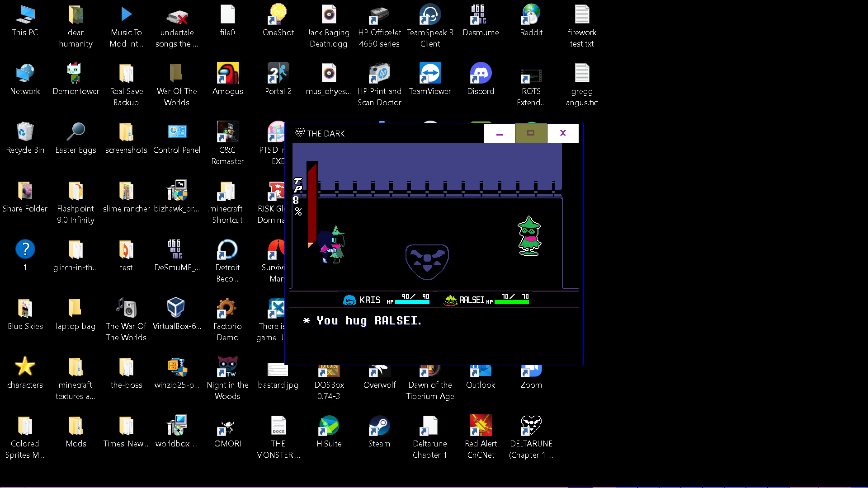Select the Portal 2 desktop icon
868x488 pixels.
(278, 74)
